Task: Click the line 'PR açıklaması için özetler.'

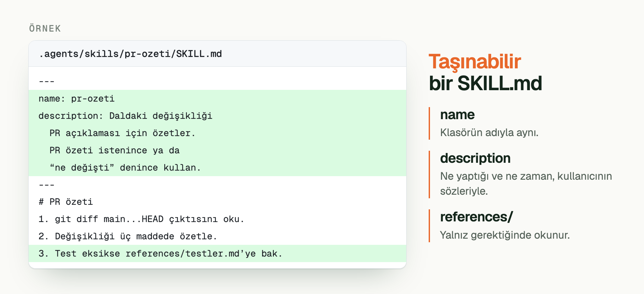Action: (122, 133)
